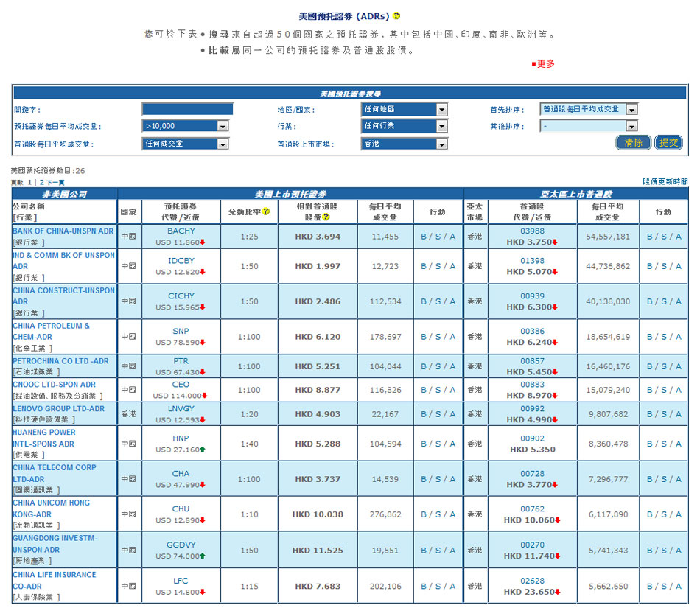Focus the 關鍵字 keyword search field
Image resolution: width=700 pixels, height=608 pixels.
(187, 109)
